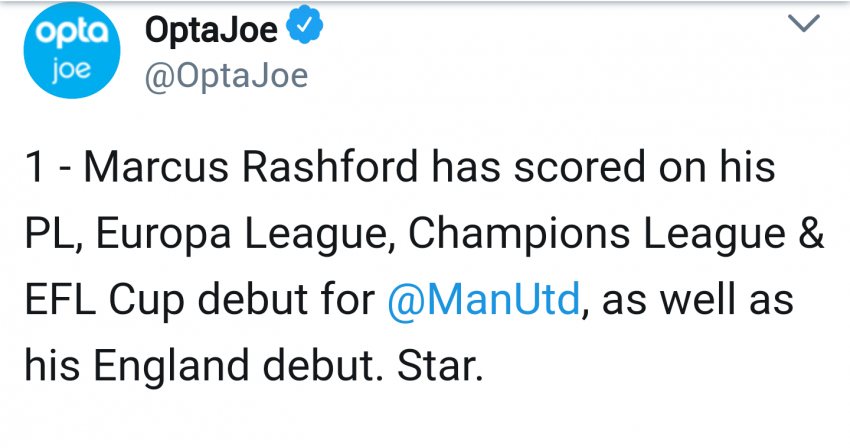850x448 pixels.
Task: Click the 'Champions League' phrase in tweet
Action: click(x=597, y=233)
